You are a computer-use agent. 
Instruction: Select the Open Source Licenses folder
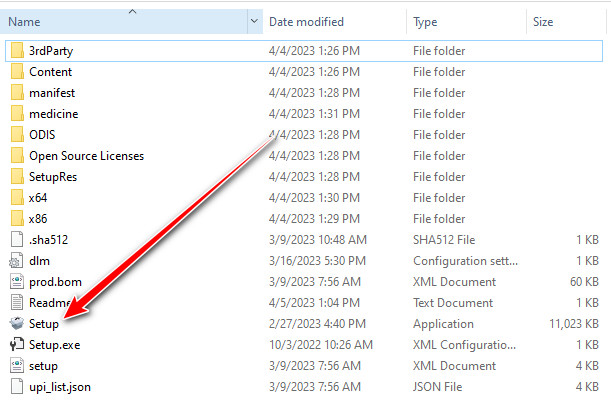tap(86, 156)
